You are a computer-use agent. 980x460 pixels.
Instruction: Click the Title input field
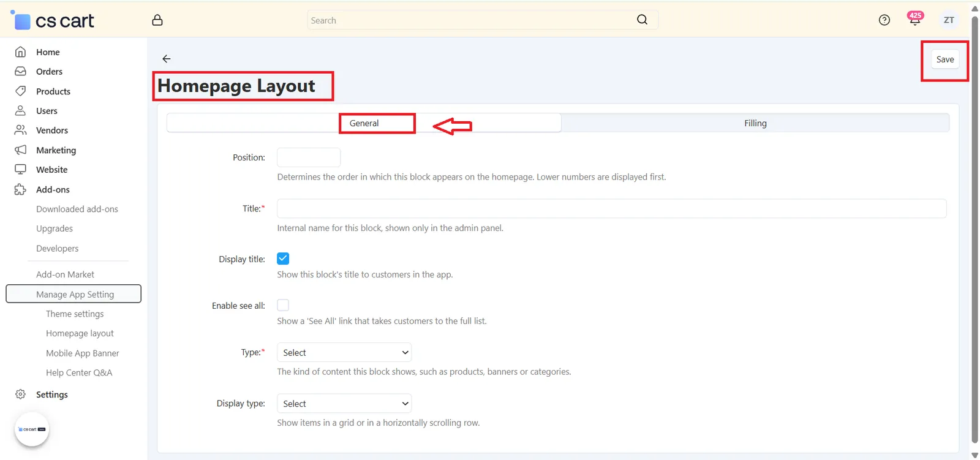(x=611, y=208)
